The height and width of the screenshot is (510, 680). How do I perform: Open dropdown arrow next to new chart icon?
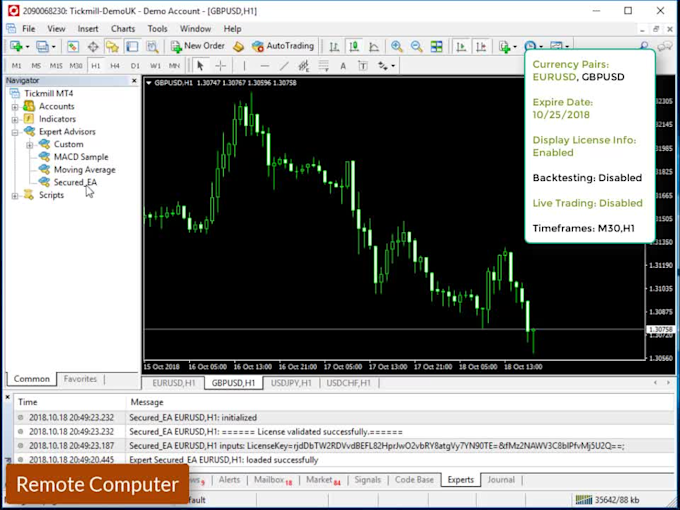[27, 46]
